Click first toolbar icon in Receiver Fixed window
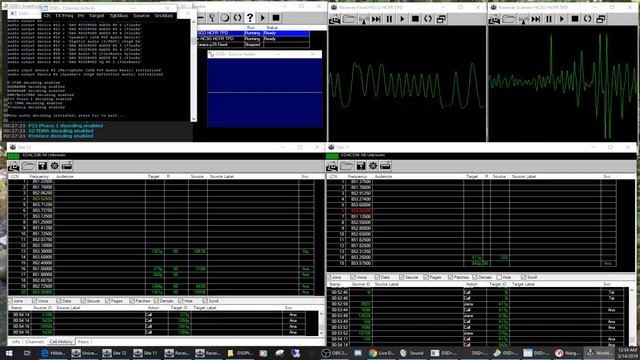This screenshot has width=640, height=360. [x=335, y=19]
